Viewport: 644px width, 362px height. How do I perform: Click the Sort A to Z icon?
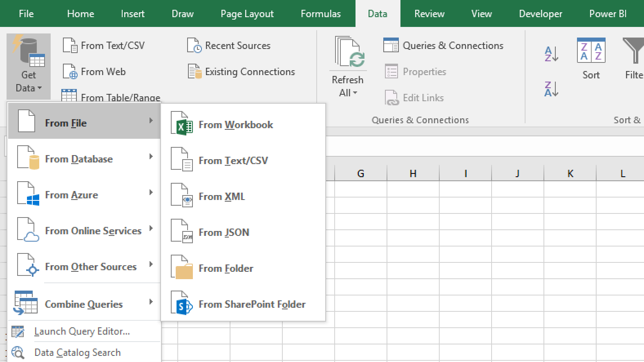551,53
